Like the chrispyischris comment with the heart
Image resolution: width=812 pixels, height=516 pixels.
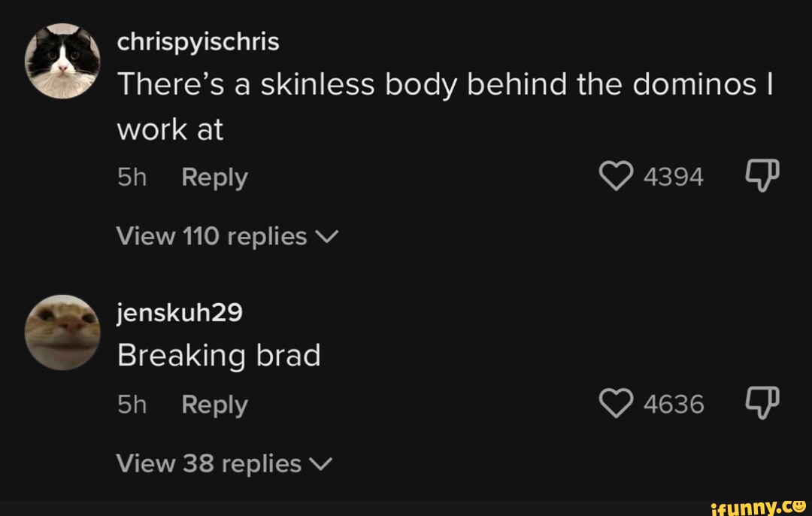tap(616, 178)
